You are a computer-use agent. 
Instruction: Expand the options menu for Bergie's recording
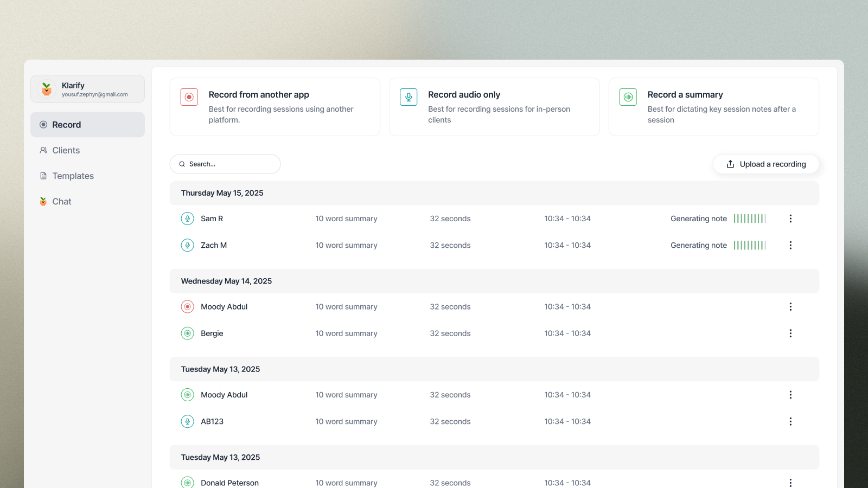point(790,333)
